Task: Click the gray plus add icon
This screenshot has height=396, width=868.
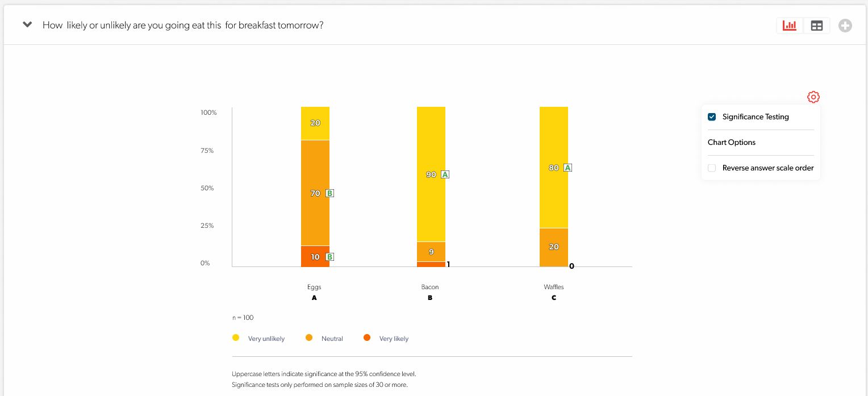Action: [x=845, y=26]
